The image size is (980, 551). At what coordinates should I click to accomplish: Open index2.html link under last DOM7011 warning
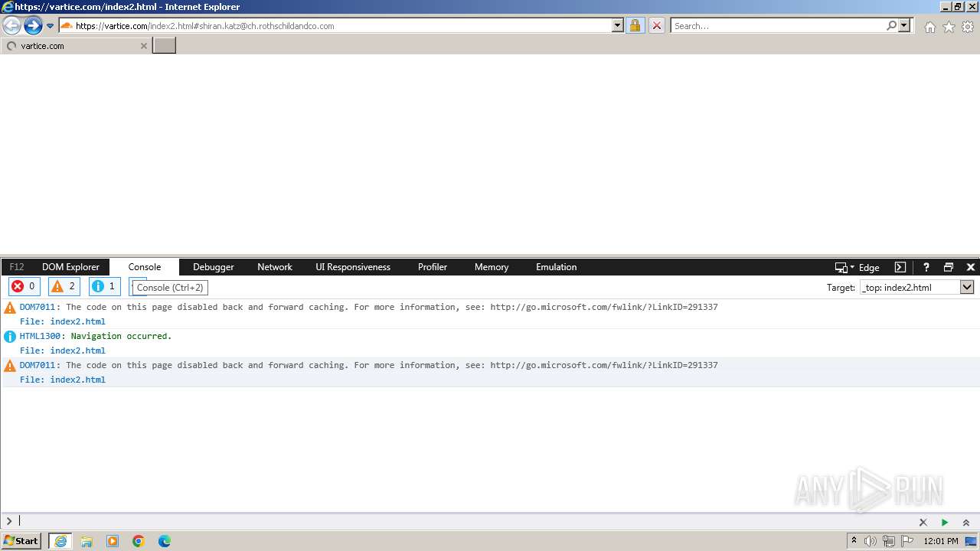[x=77, y=380]
